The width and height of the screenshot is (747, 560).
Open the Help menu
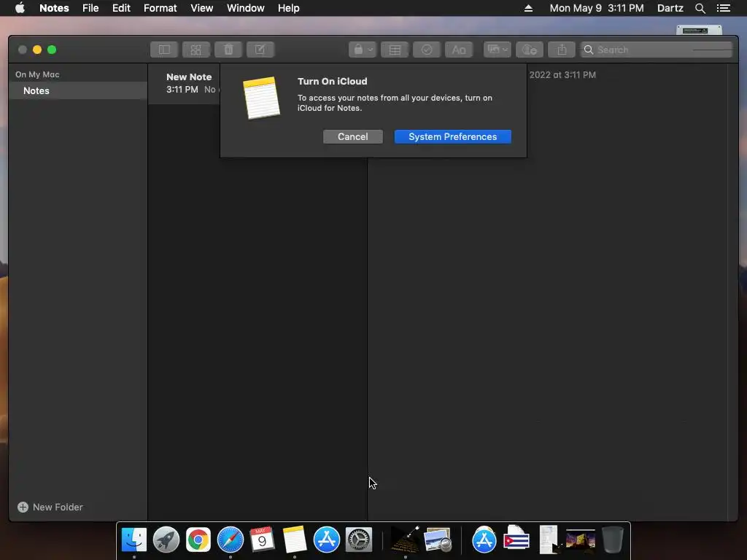tap(288, 8)
